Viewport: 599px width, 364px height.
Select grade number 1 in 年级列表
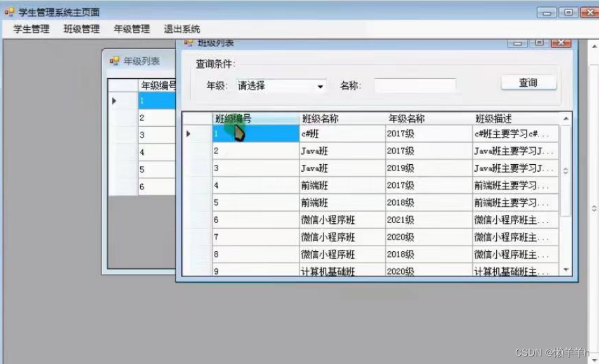157,101
